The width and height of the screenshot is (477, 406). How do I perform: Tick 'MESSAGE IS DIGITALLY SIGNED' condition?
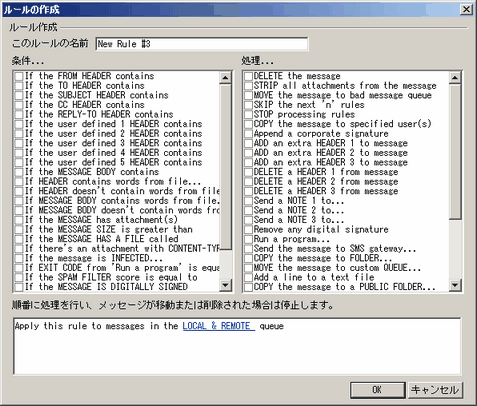point(19,287)
